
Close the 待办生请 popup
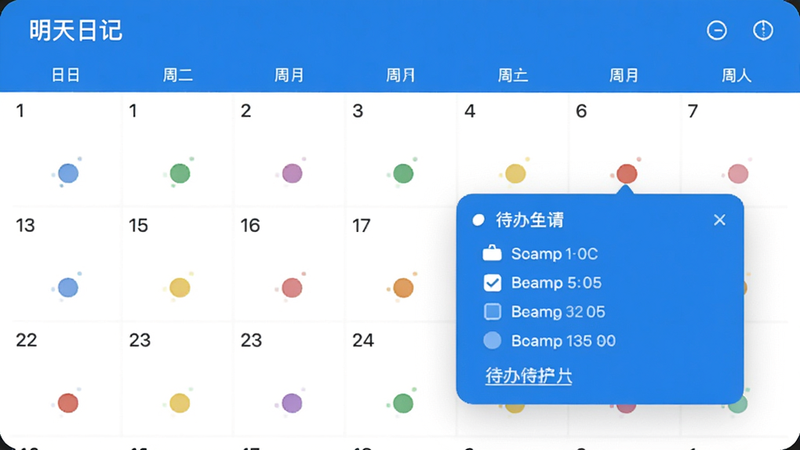coord(719,220)
